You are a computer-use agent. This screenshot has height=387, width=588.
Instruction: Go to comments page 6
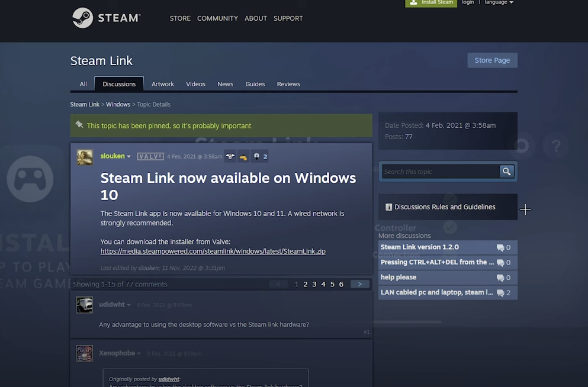coord(341,285)
